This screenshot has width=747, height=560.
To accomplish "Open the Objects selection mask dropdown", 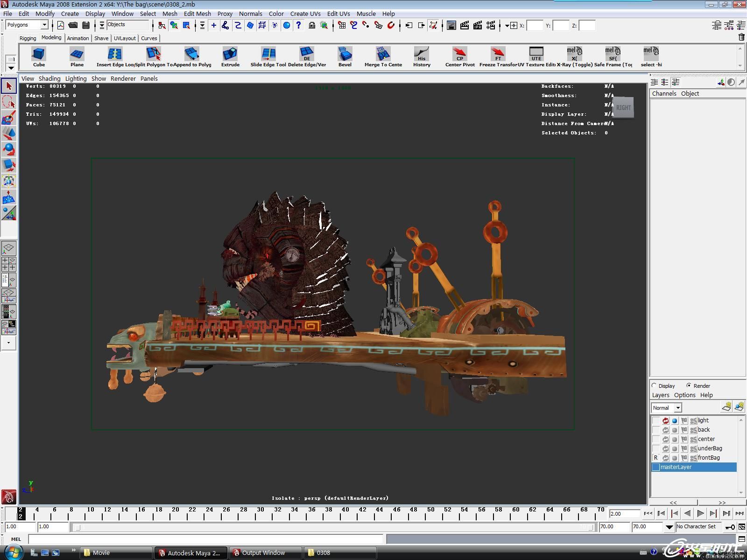I will click(x=102, y=25).
